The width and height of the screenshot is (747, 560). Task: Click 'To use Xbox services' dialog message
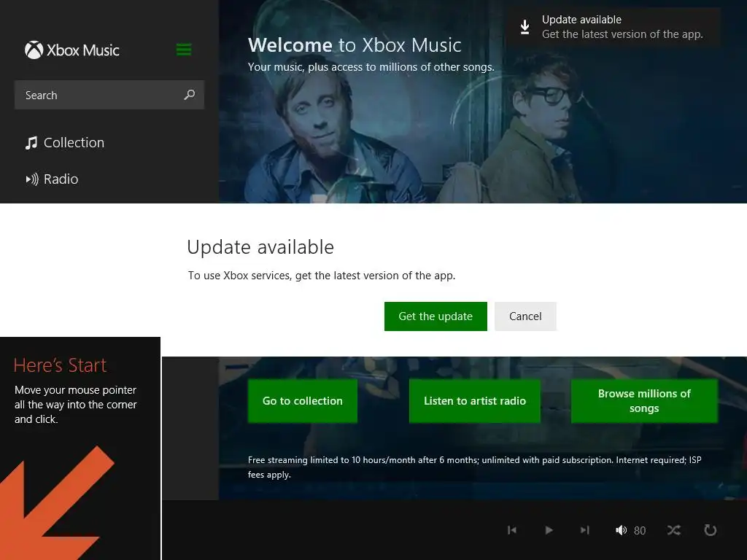click(x=322, y=275)
